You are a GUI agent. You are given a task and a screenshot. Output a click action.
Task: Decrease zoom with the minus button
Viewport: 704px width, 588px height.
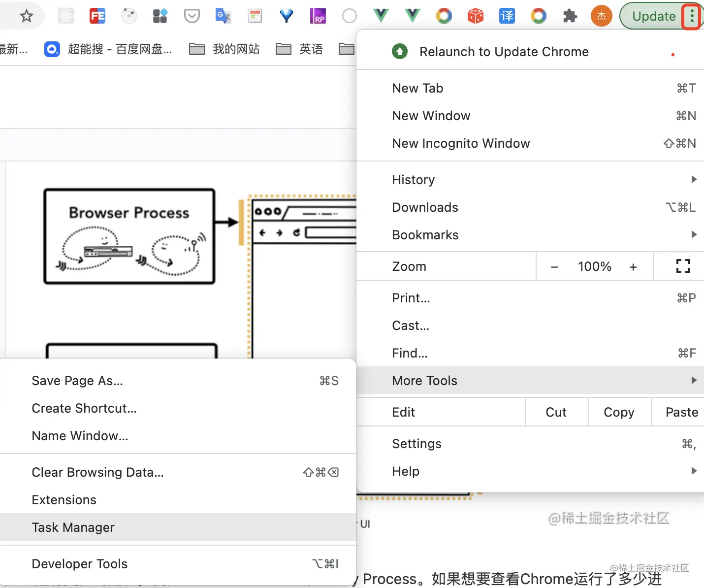pyautogui.click(x=554, y=267)
